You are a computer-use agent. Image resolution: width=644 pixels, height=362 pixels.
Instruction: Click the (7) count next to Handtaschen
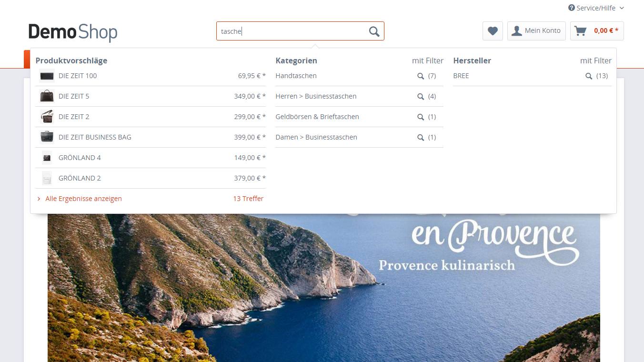coord(432,76)
